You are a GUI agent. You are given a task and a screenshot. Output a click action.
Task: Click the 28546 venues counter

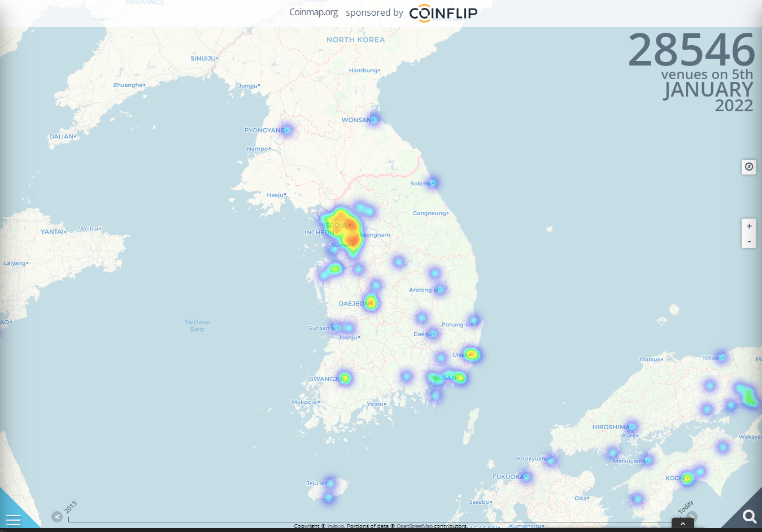tap(691, 50)
